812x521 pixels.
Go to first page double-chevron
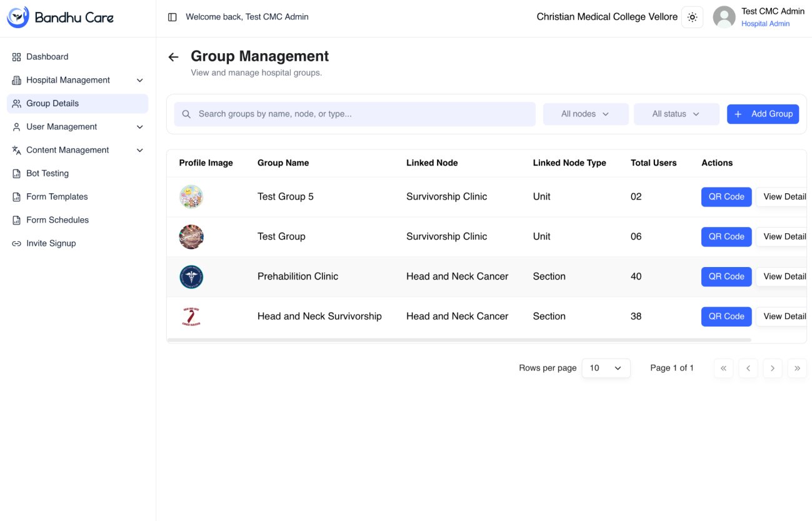tap(723, 368)
